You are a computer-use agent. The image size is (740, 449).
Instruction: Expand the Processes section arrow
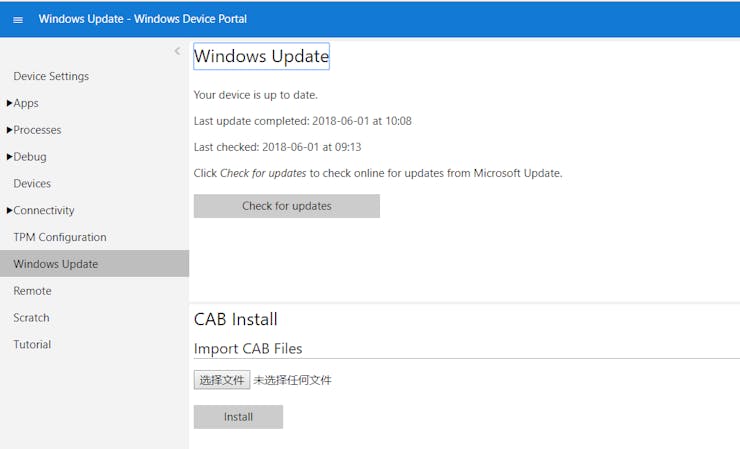pos(9,130)
